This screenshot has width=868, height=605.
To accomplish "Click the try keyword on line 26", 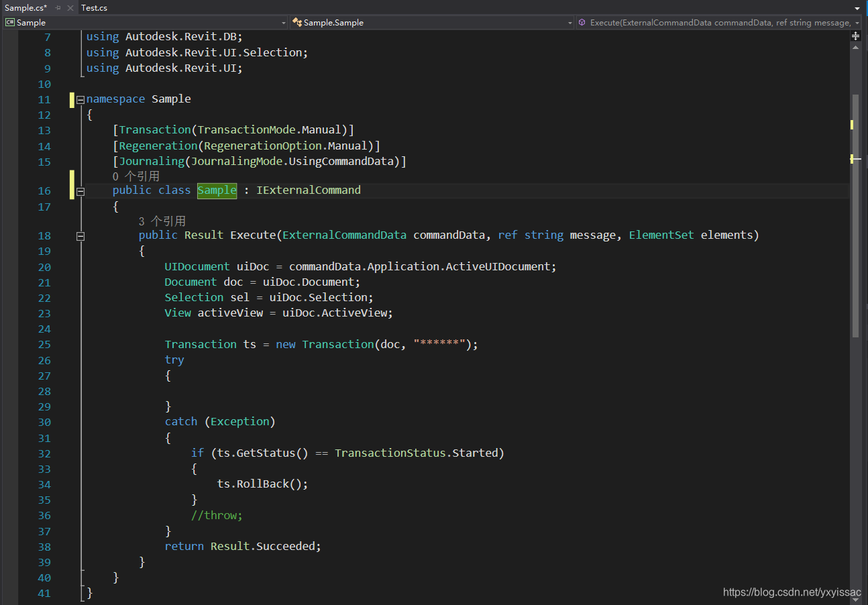I will [174, 360].
